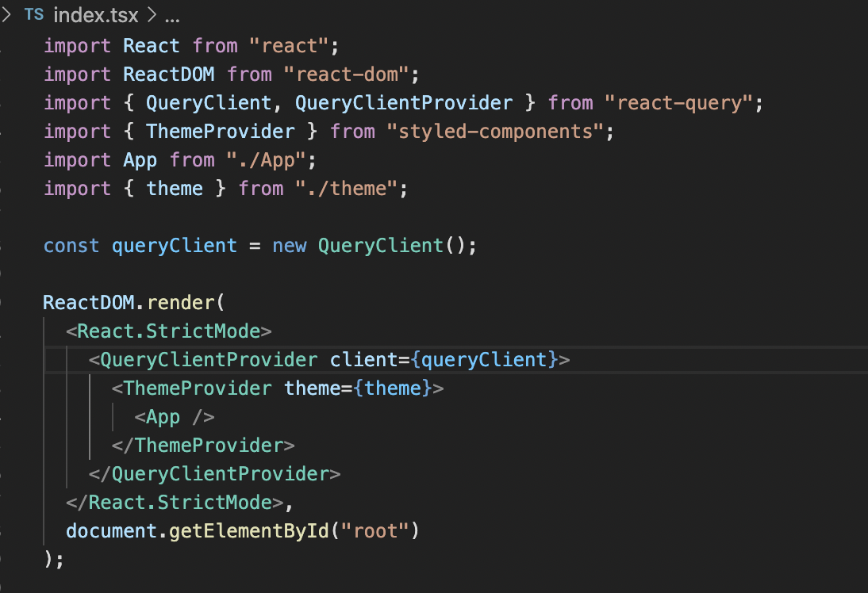The height and width of the screenshot is (593, 868).
Task: Click QueryClient in the import braces
Action: [x=208, y=103]
